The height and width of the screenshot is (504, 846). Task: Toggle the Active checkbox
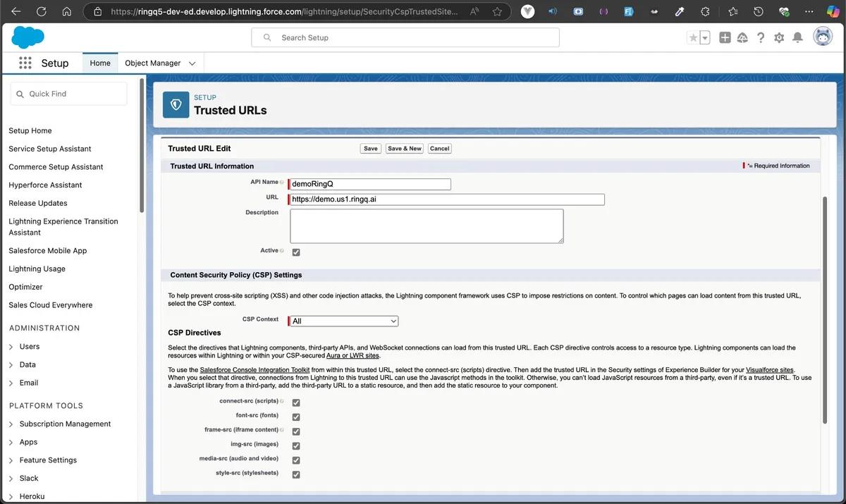[296, 252]
